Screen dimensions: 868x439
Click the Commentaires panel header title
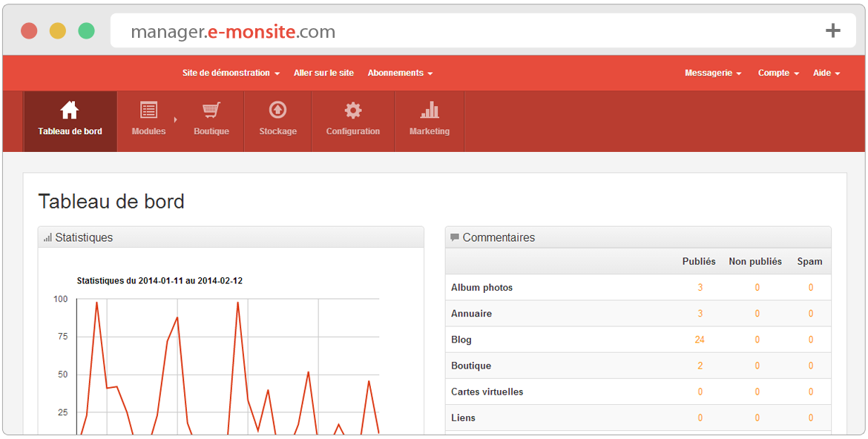499,237
